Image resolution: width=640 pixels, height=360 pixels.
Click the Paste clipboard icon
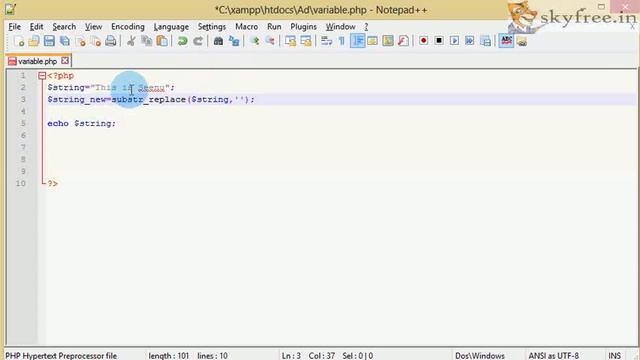[x=162, y=41]
